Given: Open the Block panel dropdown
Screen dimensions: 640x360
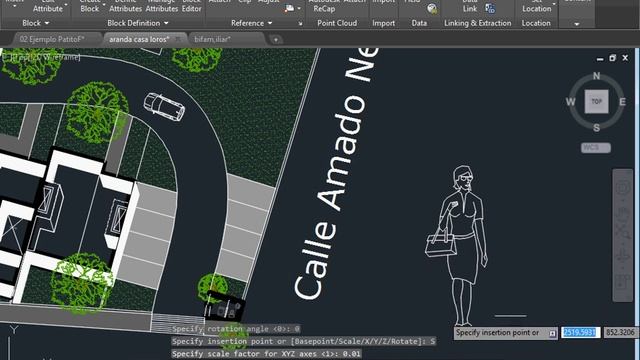Looking at the screenshot, I should 36,23.
